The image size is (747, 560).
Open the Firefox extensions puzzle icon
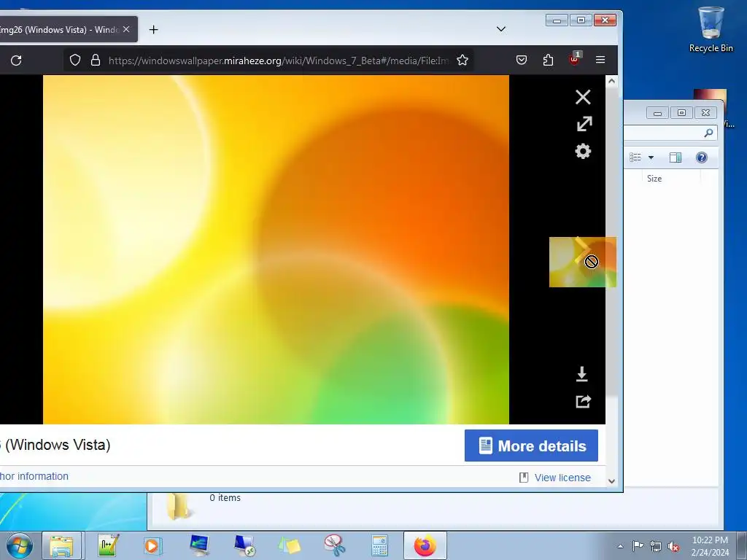point(549,60)
